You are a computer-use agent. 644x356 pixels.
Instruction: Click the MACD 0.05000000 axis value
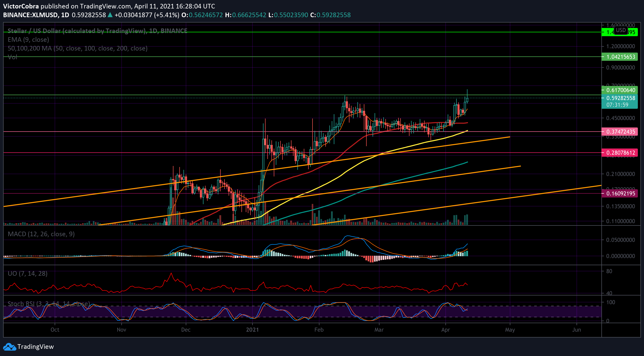point(621,240)
